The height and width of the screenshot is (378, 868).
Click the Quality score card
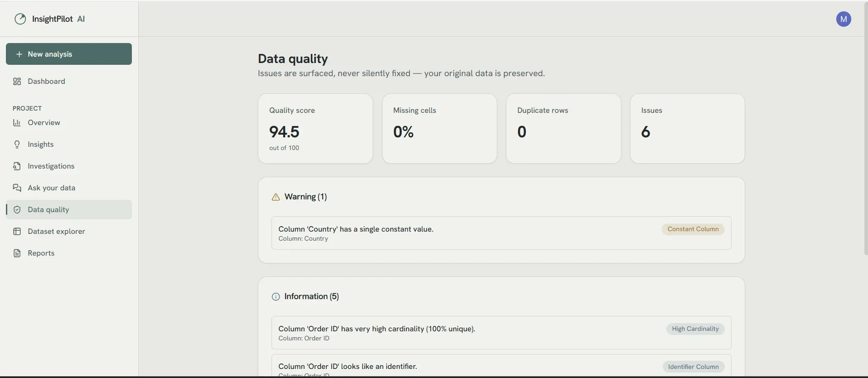tap(315, 129)
